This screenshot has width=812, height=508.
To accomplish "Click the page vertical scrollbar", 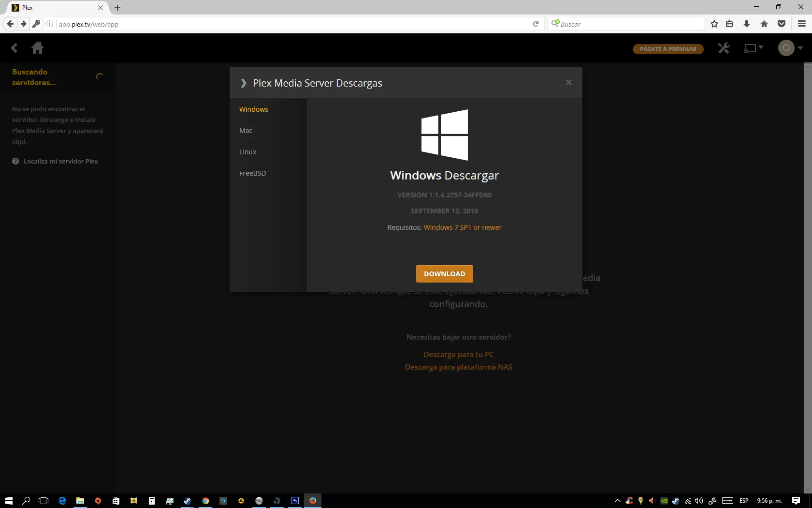I will [x=808, y=278].
